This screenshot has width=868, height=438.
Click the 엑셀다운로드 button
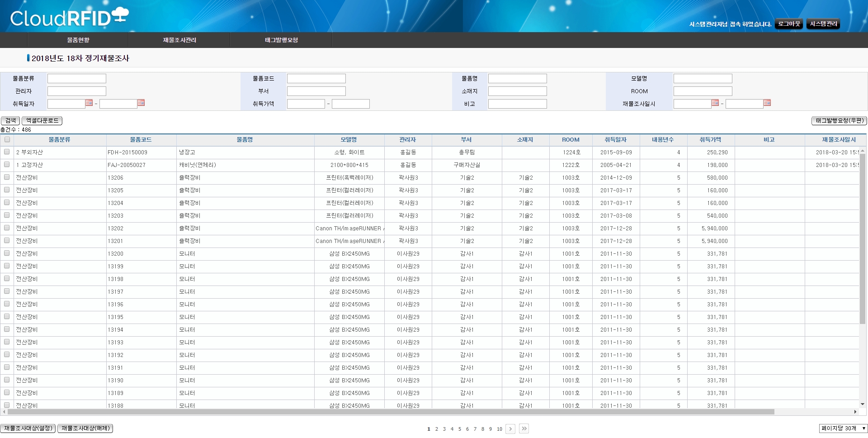point(42,121)
